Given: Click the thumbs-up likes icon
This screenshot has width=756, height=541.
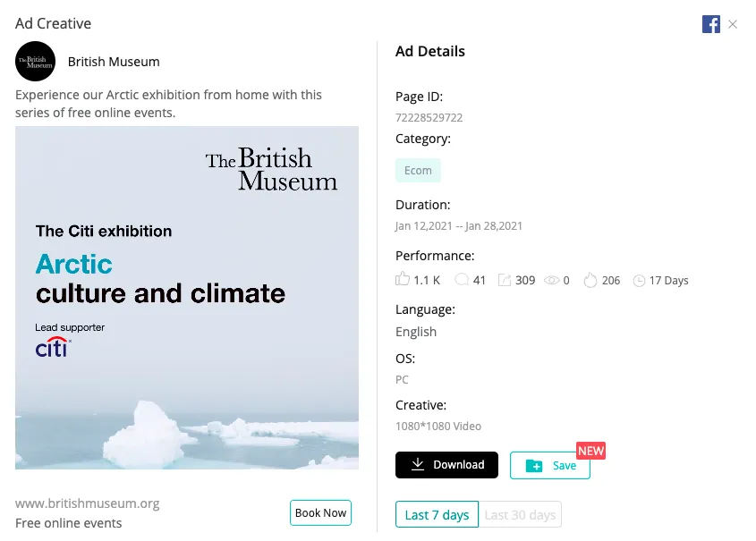Looking at the screenshot, I should (402, 279).
